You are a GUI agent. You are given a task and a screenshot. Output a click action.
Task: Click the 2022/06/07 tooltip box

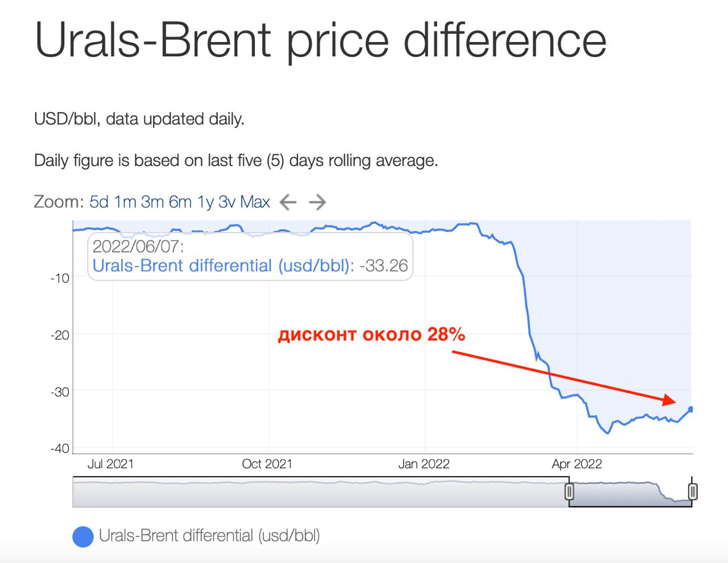[250, 256]
